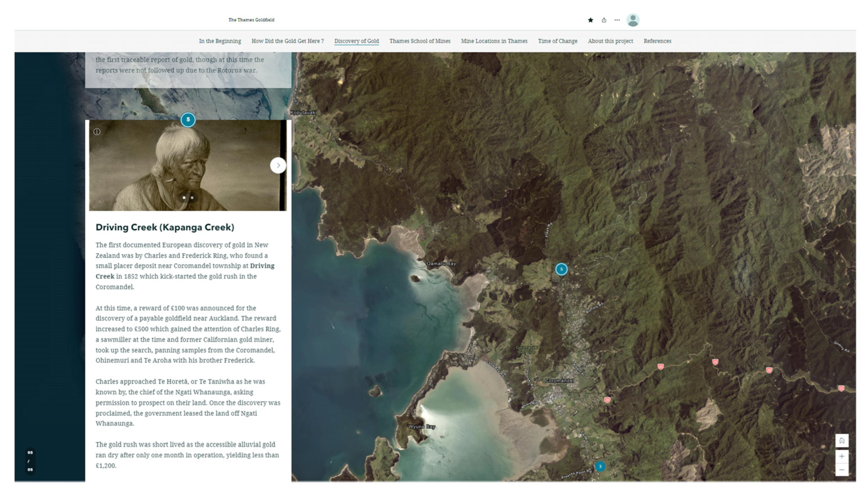Click the star favorite icon
Screen dimensions: 868x495
[590, 20]
